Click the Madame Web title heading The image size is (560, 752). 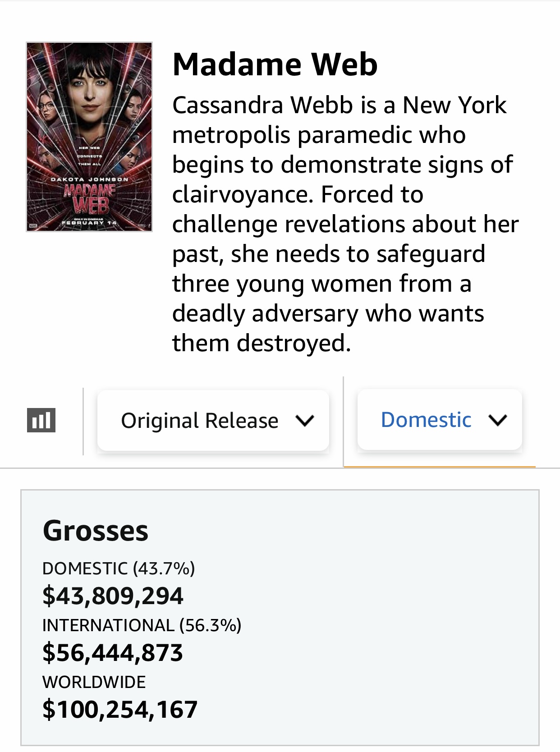[275, 64]
